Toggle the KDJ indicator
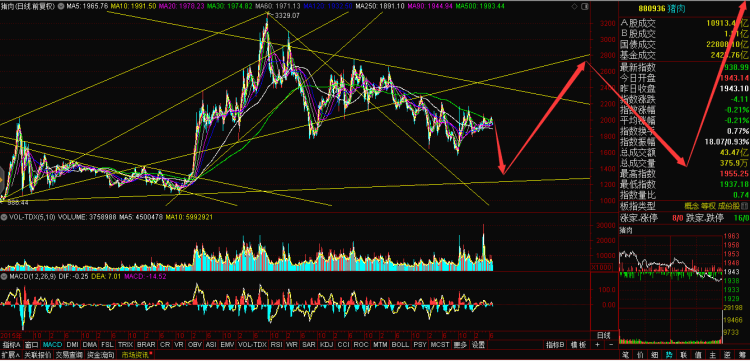 [x=327, y=345]
